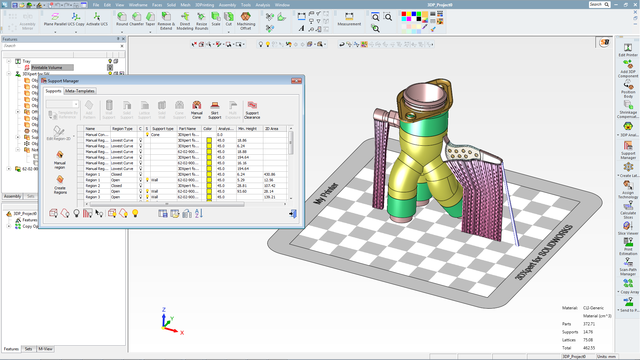Pick the red color in the palette

coord(404,14)
